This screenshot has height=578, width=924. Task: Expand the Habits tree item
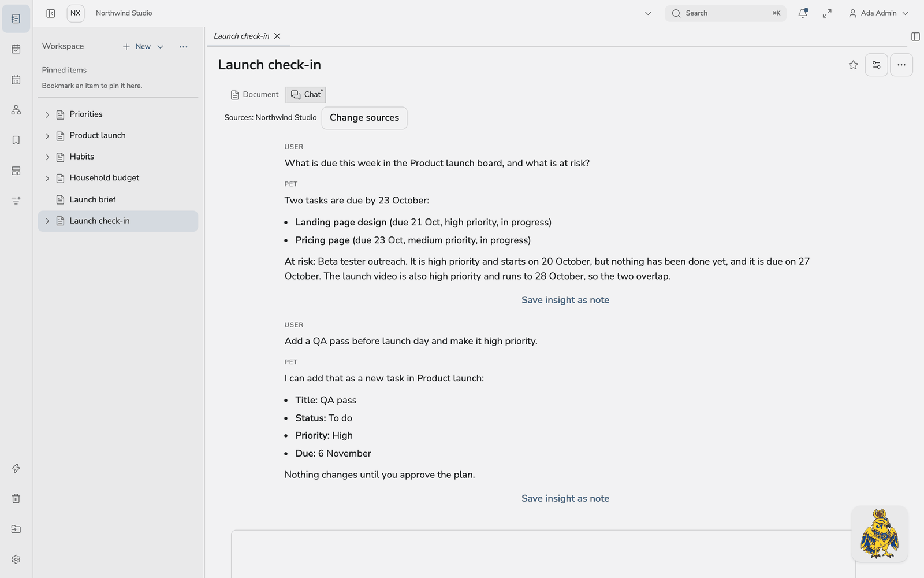click(47, 157)
